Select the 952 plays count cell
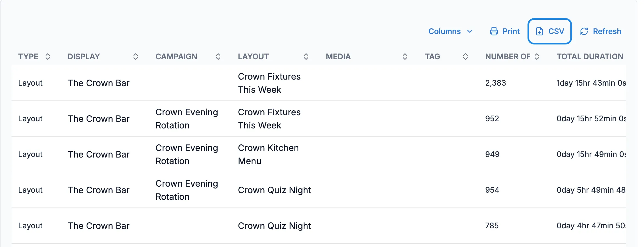This screenshot has width=644, height=247. tap(492, 119)
